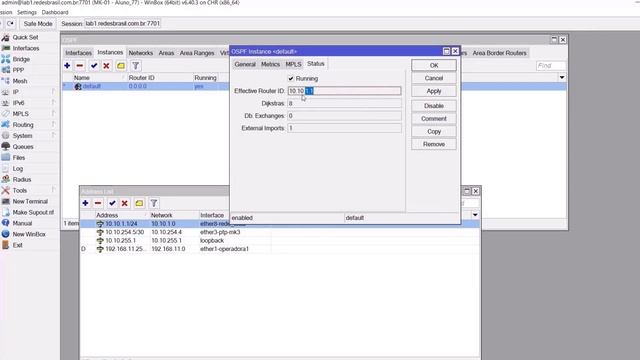Click OK button in OSPF Instance
The width and height of the screenshot is (640, 360).
click(x=434, y=65)
